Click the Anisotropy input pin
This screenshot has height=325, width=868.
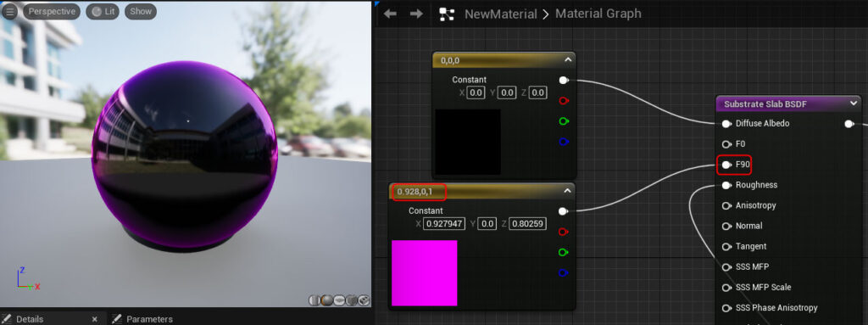726,205
